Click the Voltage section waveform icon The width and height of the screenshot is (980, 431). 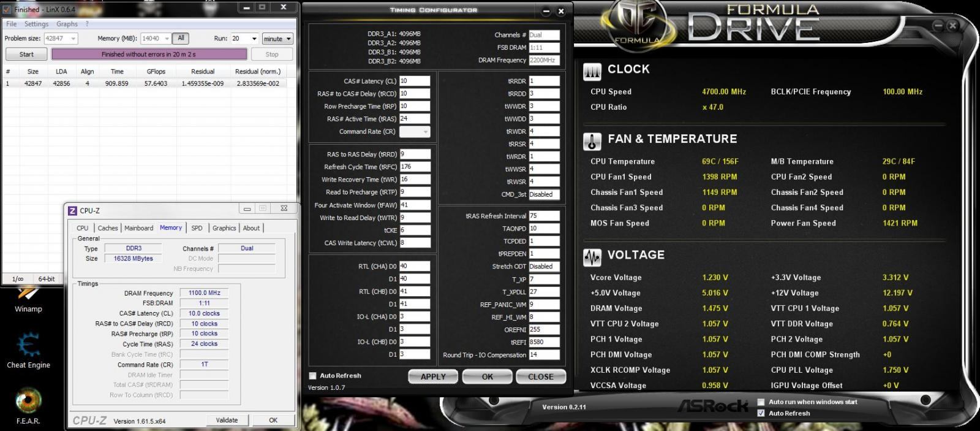click(x=592, y=257)
